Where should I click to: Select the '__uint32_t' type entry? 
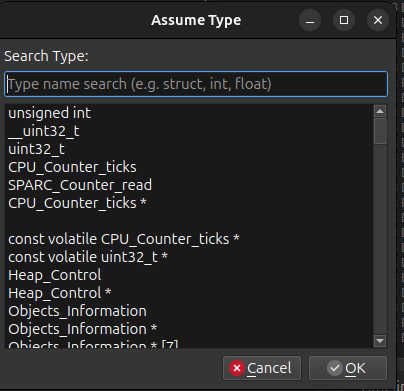pyautogui.click(x=189, y=131)
